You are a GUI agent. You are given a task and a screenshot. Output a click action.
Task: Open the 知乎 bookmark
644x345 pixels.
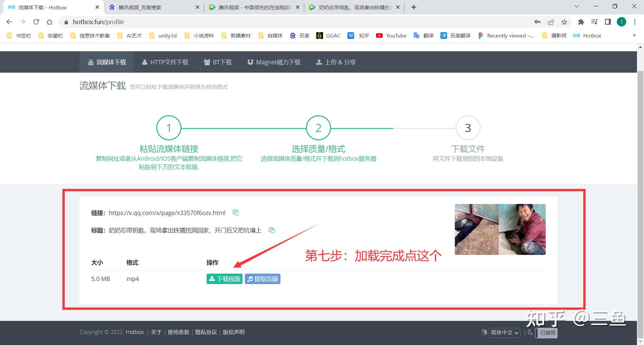(x=359, y=36)
